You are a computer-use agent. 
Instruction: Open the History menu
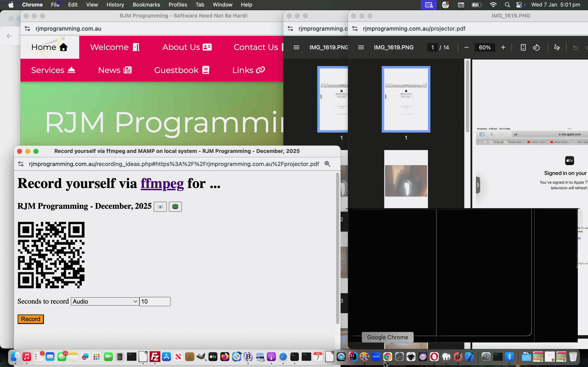tap(115, 5)
